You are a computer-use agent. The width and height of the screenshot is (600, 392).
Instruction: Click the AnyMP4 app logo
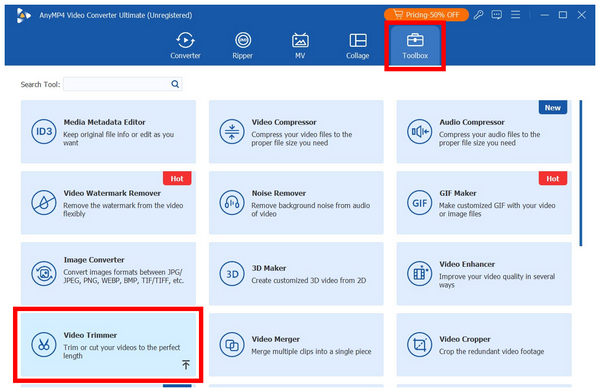click(23, 15)
